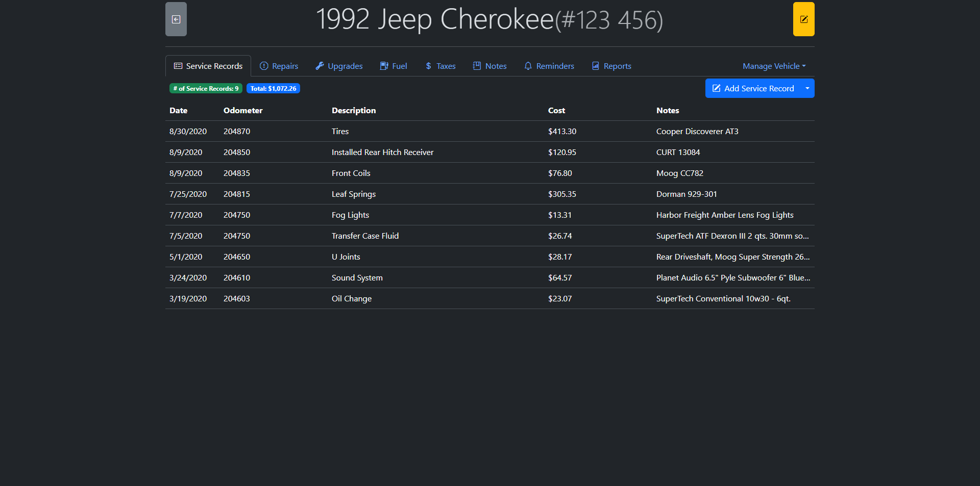
Task: Open the Leaf Springs record row
Action: click(x=353, y=194)
